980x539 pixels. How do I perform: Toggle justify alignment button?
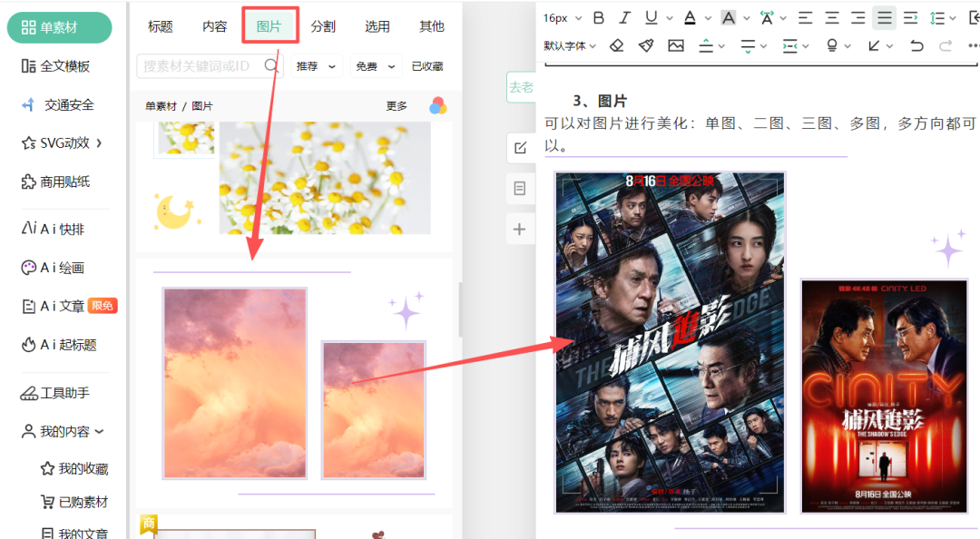[x=884, y=17]
